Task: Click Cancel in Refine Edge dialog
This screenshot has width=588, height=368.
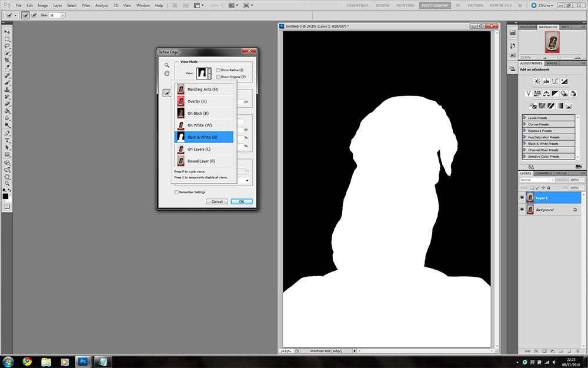Action: [217, 201]
